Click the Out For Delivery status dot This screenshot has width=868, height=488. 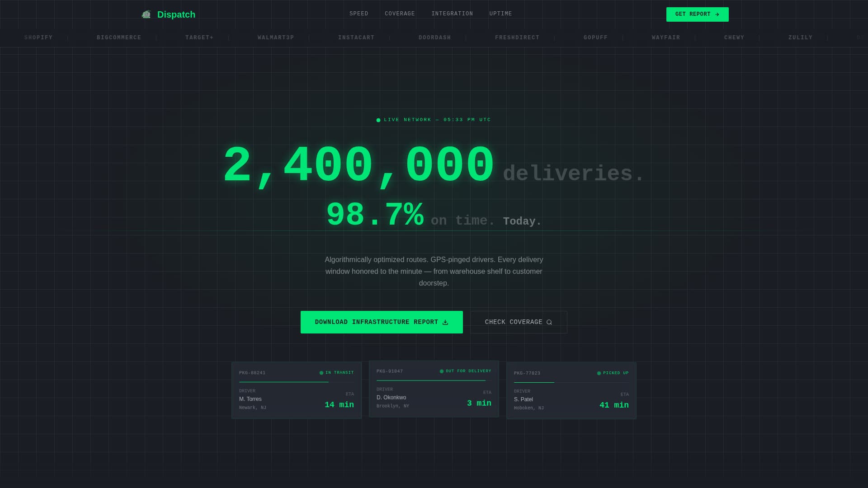(442, 371)
